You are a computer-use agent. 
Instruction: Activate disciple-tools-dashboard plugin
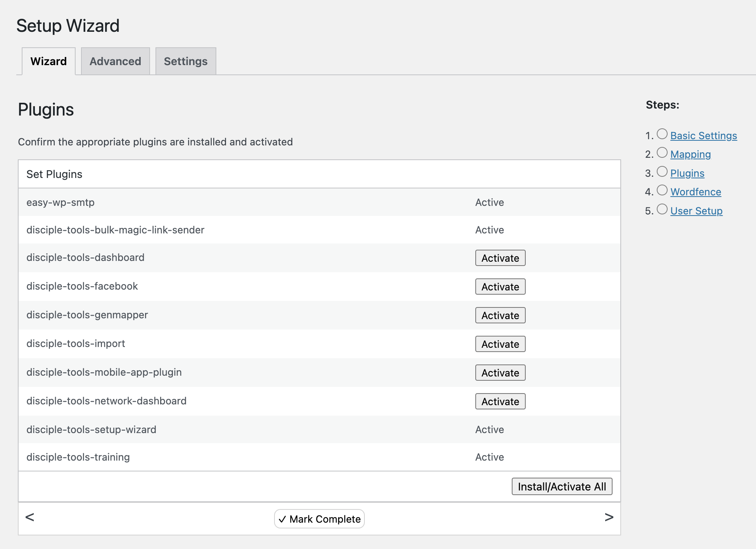click(500, 258)
